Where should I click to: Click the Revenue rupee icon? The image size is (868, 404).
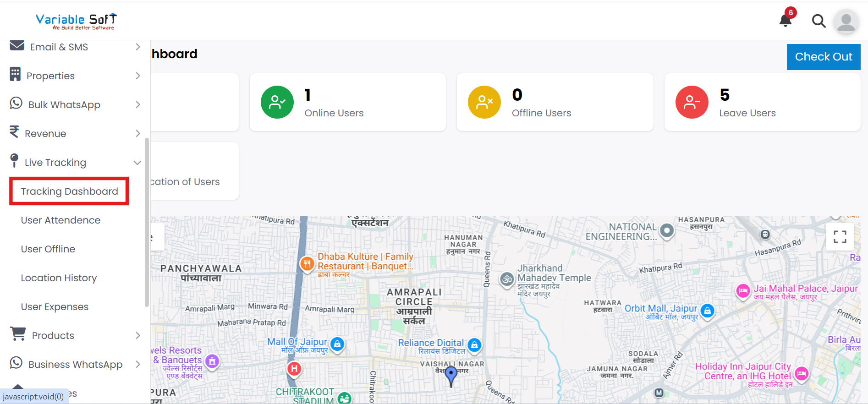(x=14, y=132)
